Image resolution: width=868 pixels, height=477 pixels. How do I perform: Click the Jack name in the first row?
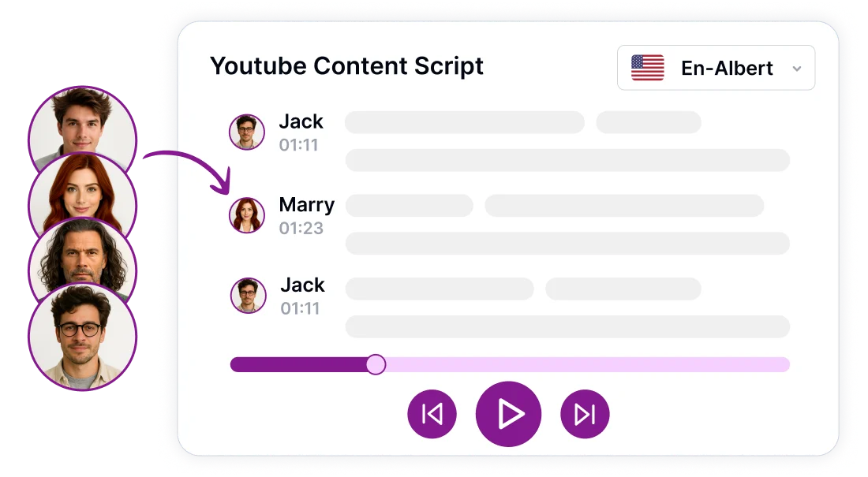click(x=301, y=121)
